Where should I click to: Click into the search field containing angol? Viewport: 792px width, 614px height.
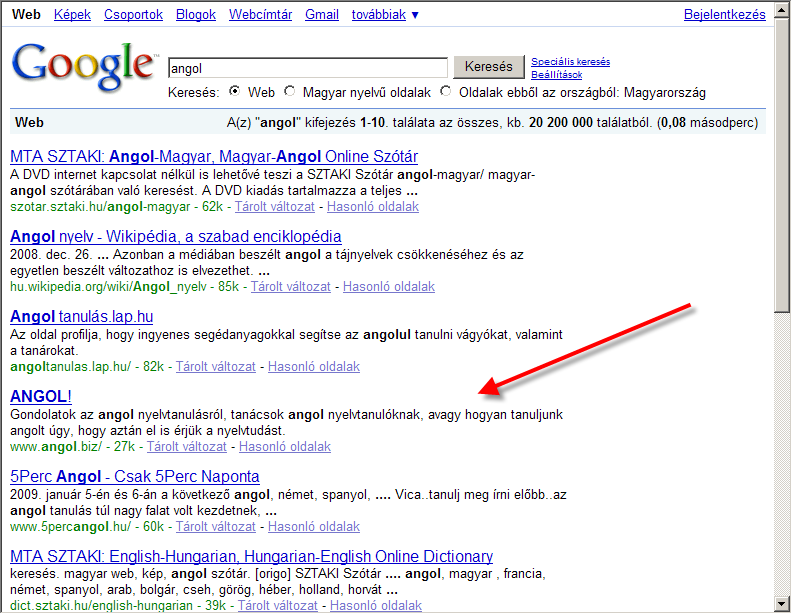(308, 68)
